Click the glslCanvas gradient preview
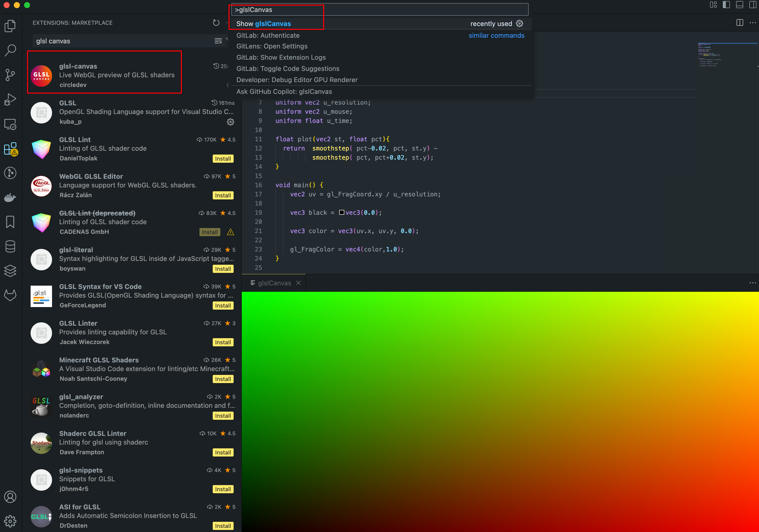The image size is (759, 532). (500, 412)
